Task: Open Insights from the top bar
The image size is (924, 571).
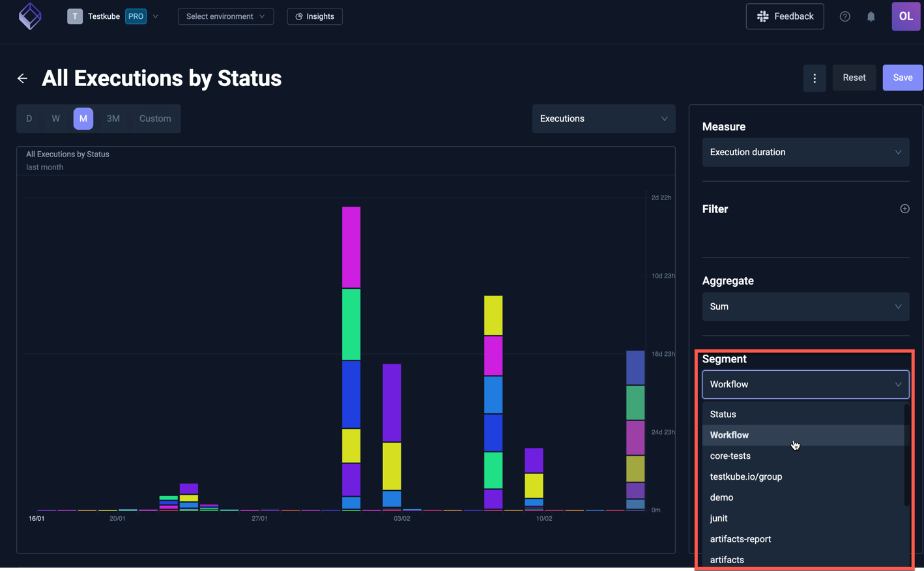Action: (x=315, y=16)
